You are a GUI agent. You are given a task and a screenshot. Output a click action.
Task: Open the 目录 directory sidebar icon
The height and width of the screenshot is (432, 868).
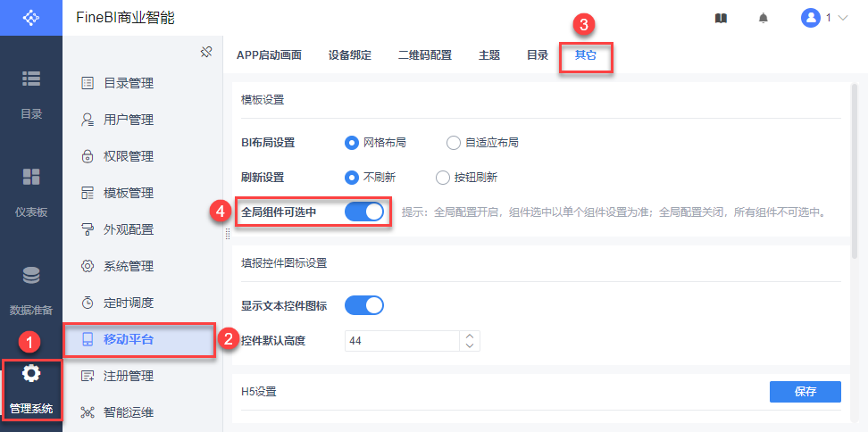pyautogui.click(x=31, y=79)
